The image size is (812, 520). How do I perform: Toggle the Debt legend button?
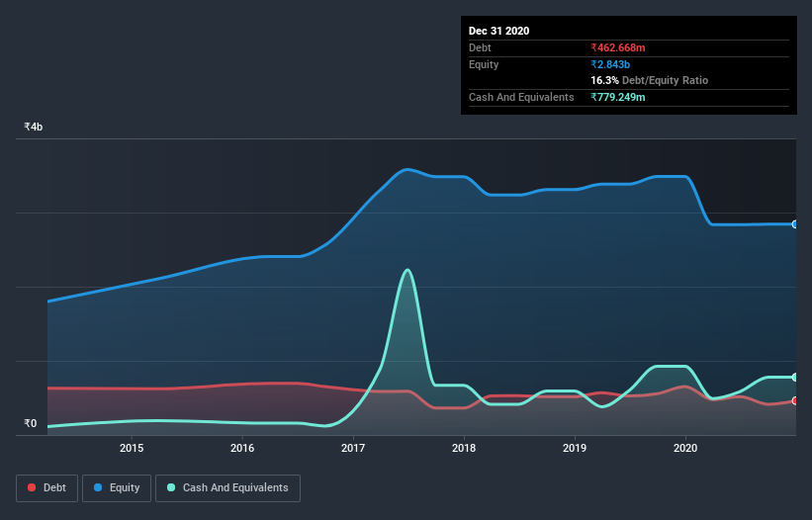pyautogui.click(x=46, y=488)
